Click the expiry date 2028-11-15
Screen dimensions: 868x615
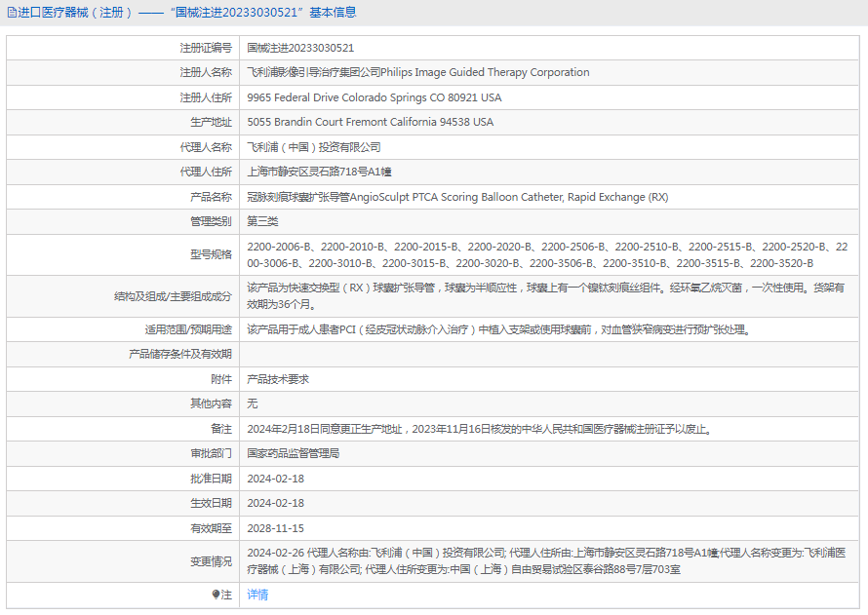click(276, 528)
